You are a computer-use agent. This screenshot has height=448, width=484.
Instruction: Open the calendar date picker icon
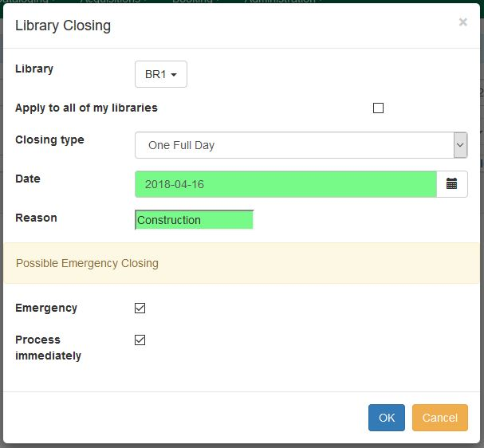tap(451, 184)
